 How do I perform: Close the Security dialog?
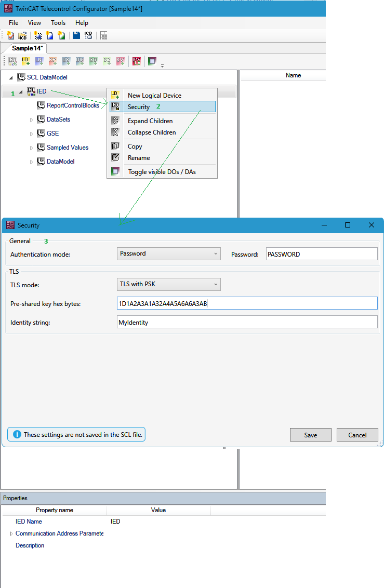tap(371, 225)
